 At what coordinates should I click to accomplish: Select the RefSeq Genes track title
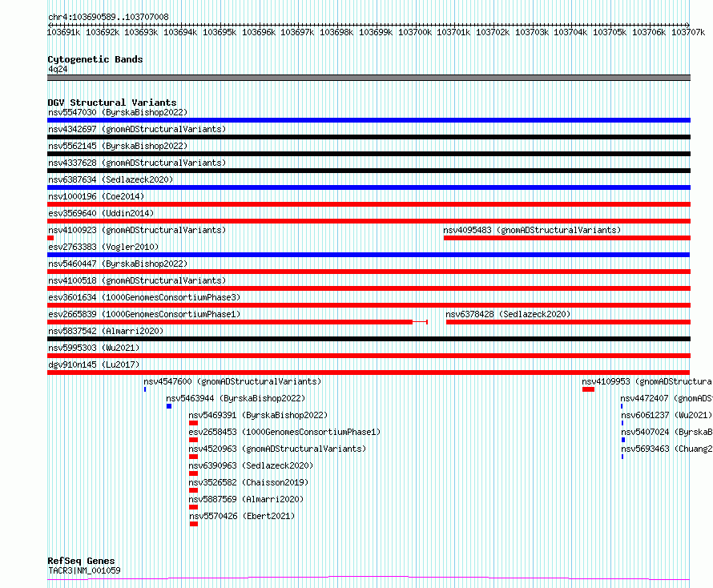tap(81, 561)
